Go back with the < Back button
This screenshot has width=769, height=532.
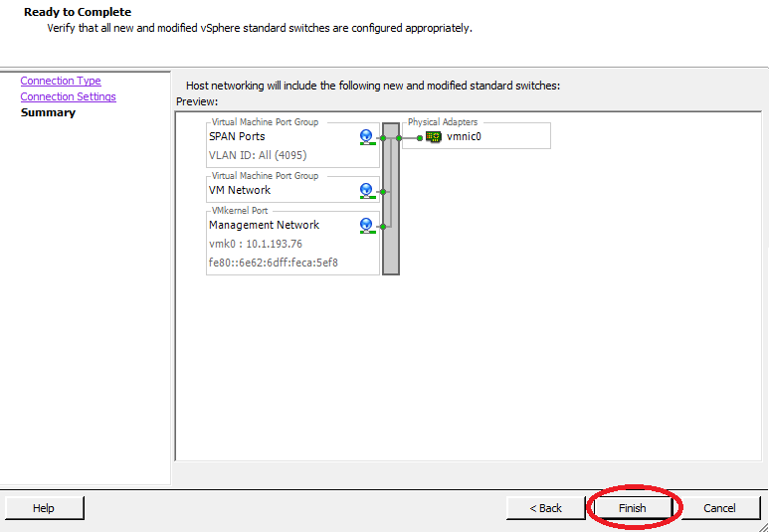click(x=546, y=508)
